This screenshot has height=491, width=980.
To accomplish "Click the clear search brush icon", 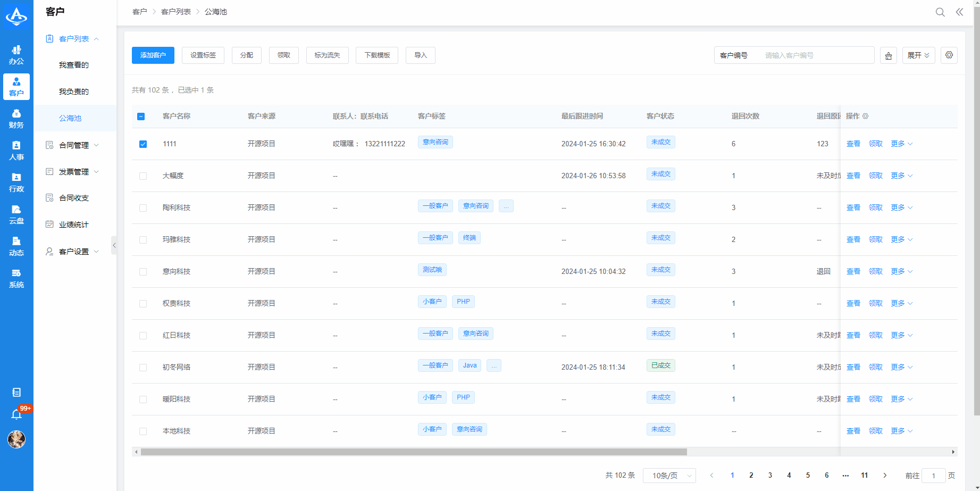I will tap(888, 55).
